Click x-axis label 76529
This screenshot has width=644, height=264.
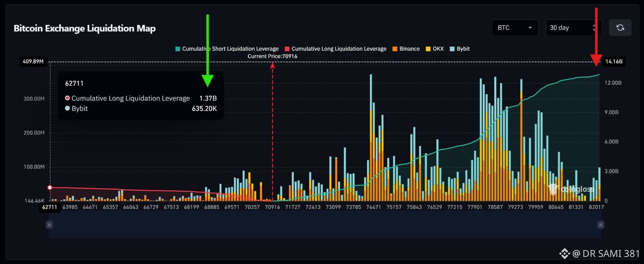[x=434, y=207]
